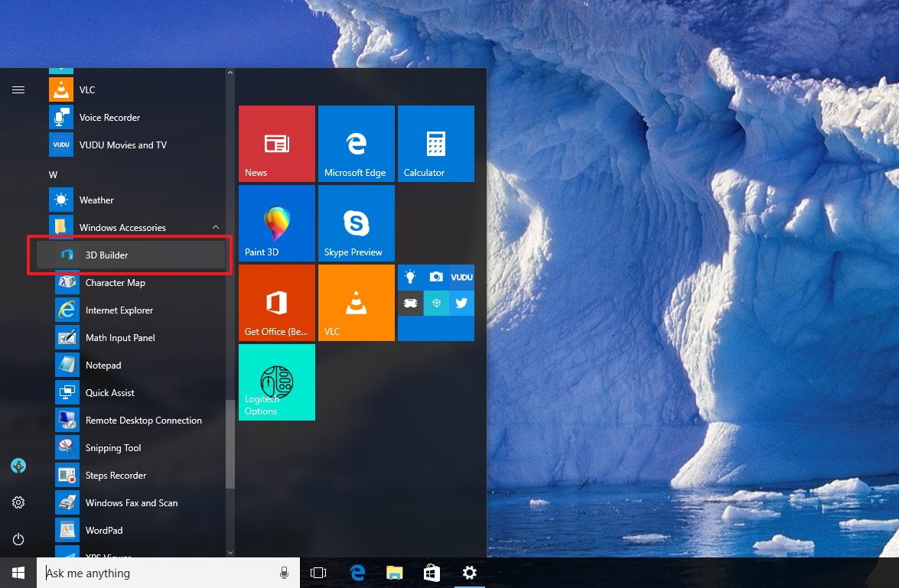899x588 pixels.
Task: Open File Explorer on the taskbar
Action: (395, 573)
